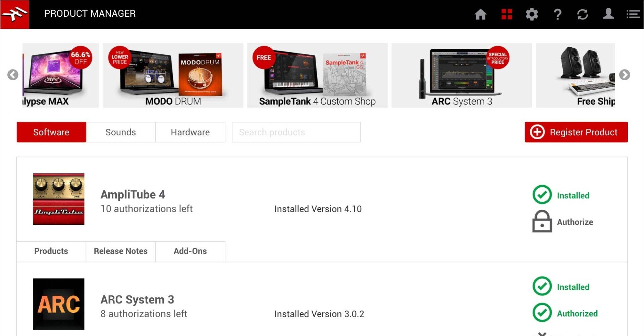Viewport: 644px width, 336px height.
Task: Switch to the Hardware tab
Action: click(190, 132)
